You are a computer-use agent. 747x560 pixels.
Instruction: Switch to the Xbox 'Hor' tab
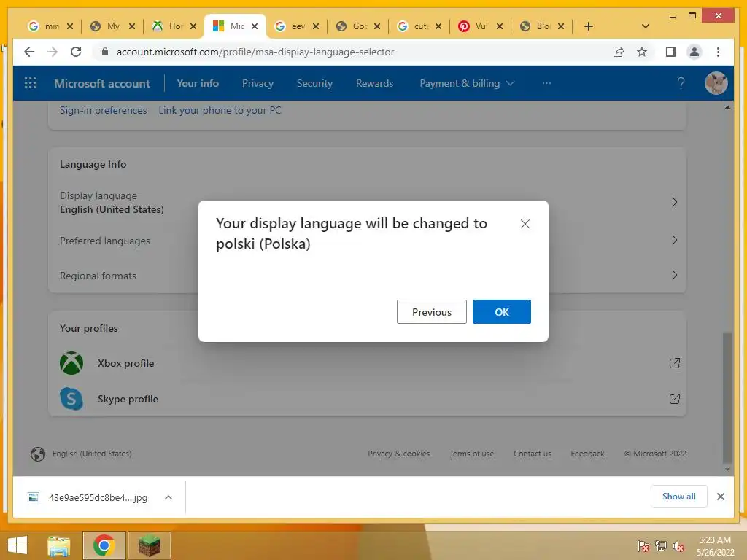[x=174, y=26]
